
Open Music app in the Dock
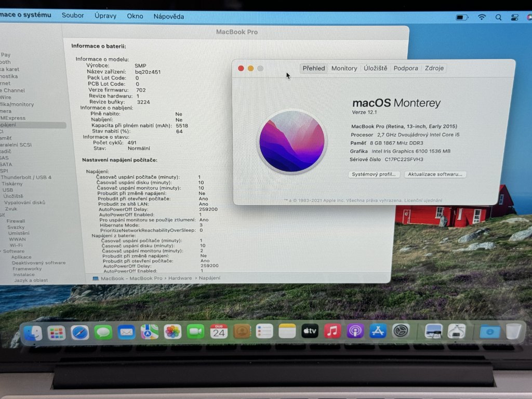click(x=332, y=331)
